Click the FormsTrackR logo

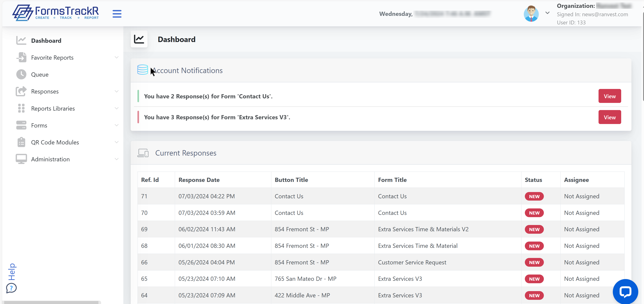coord(55,13)
